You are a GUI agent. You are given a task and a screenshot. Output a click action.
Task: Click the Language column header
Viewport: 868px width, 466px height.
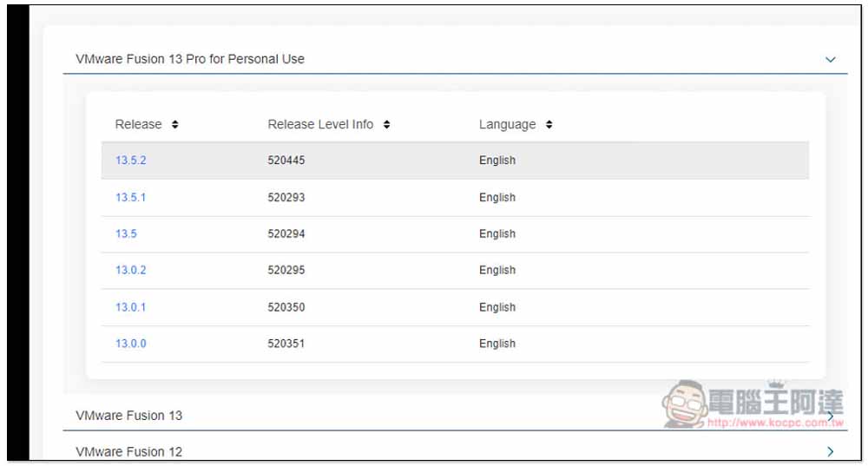[507, 124]
